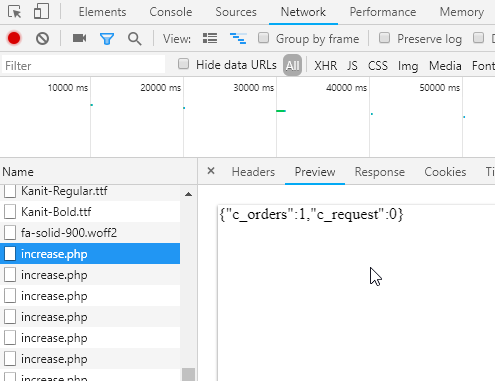The height and width of the screenshot is (381, 495).
Task: Filter requests by Img
Action: pos(408,66)
